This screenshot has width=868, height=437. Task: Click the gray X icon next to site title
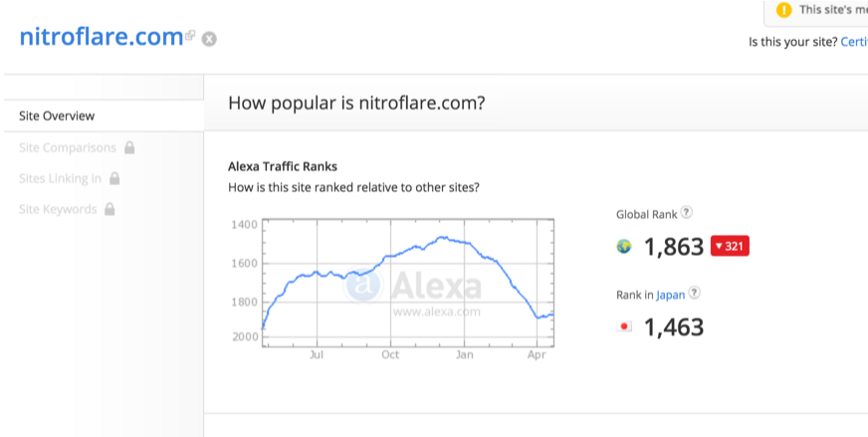(209, 39)
